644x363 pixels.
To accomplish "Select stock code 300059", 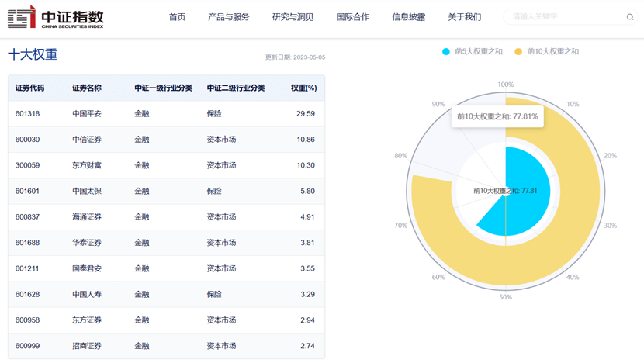I will pyautogui.click(x=27, y=165).
